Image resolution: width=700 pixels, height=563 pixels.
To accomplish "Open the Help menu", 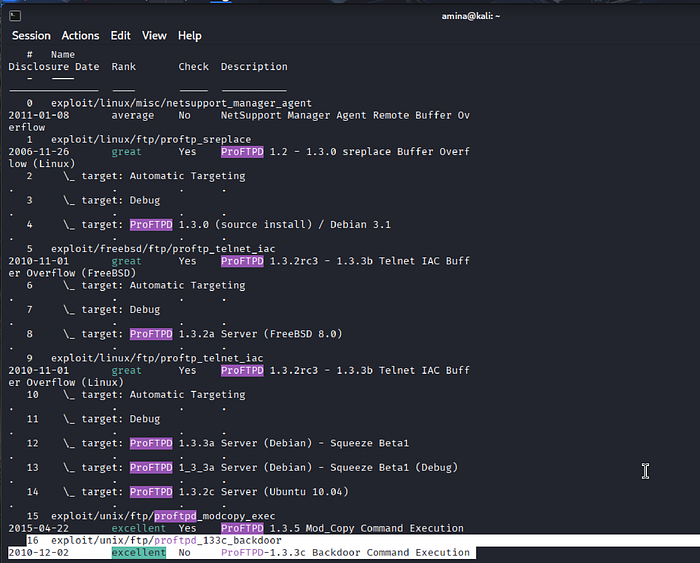I will click(x=190, y=36).
